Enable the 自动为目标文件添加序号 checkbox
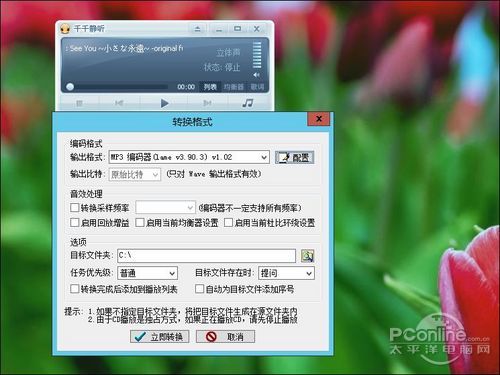Screen dimensions: 500x375 (x=199, y=289)
